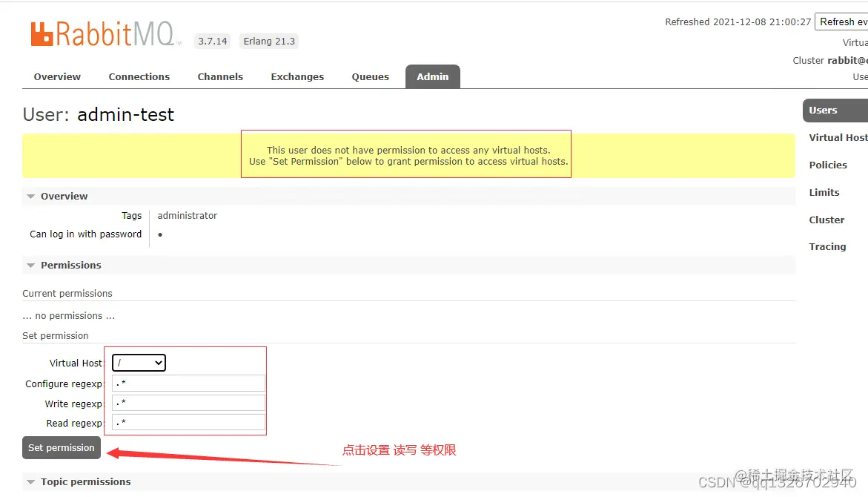Click the Set permission button
The width and height of the screenshot is (868, 497).
(62, 448)
